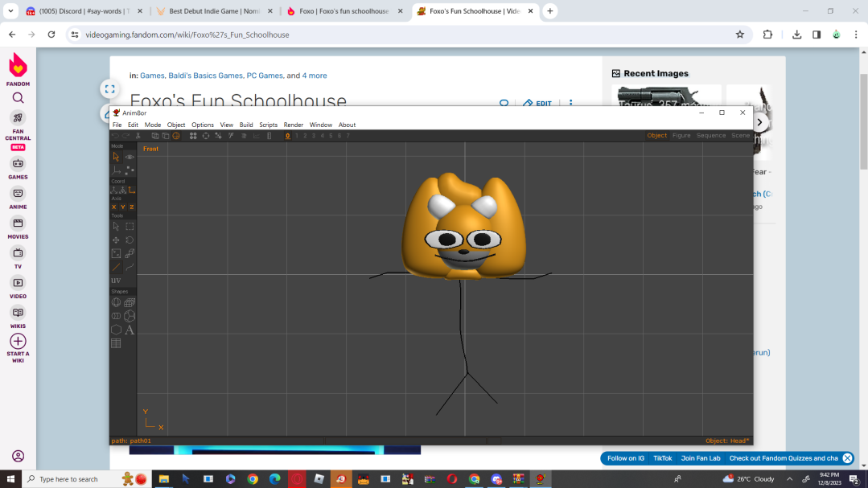The height and width of the screenshot is (488, 868).
Task: Follow the Baldi's Basics Games category link
Action: 205,76
